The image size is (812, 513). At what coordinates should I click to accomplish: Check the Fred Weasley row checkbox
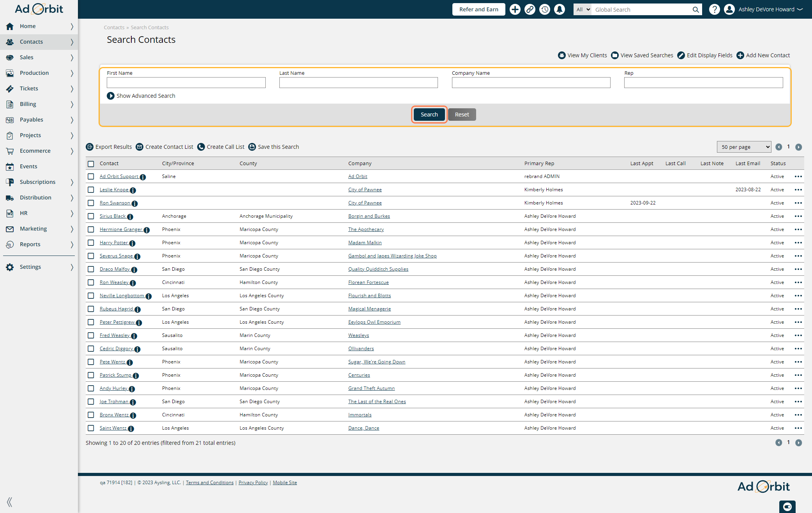coord(91,335)
